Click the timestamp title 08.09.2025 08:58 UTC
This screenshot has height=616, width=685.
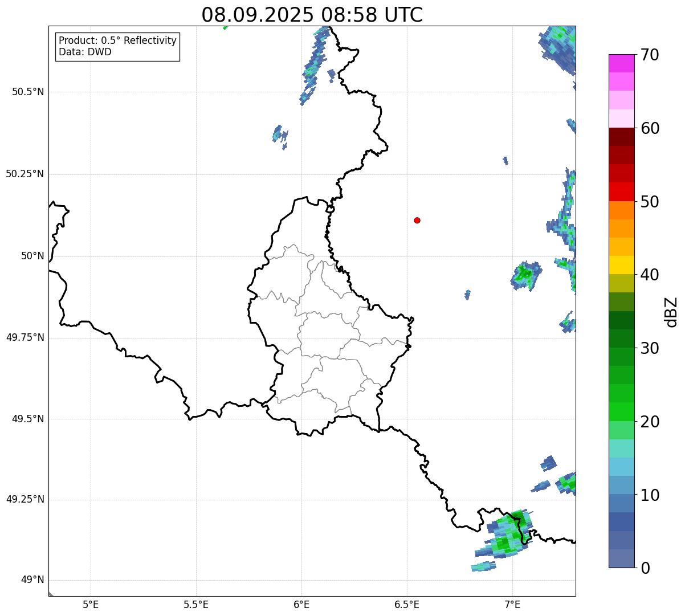[x=312, y=15]
